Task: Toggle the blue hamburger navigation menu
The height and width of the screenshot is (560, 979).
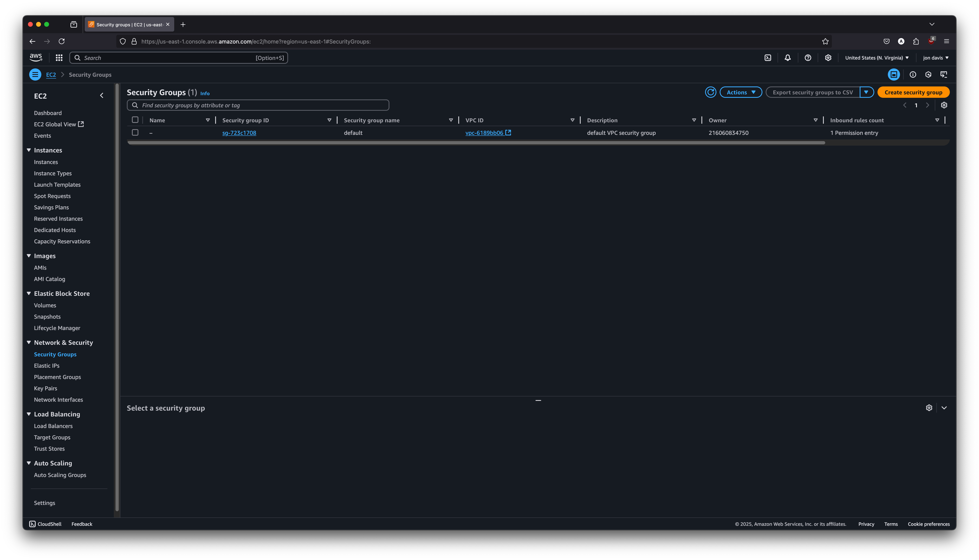Action: point(35,75)
